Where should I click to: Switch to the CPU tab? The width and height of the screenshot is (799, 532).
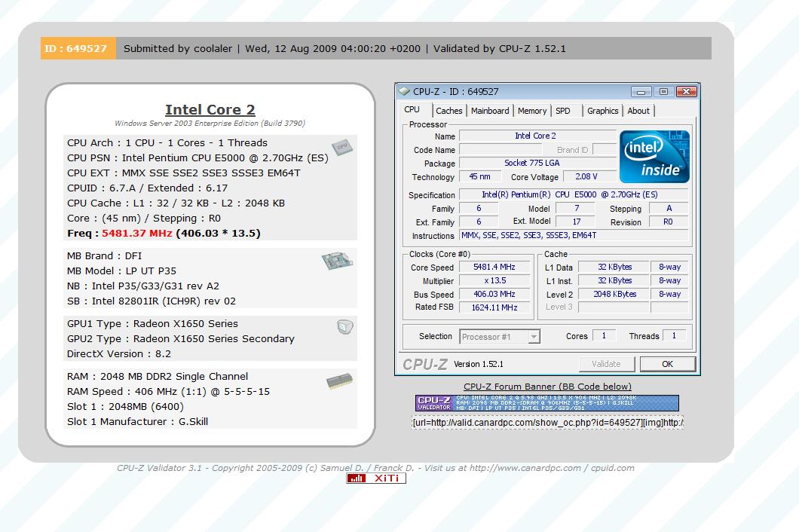coord(412,109)
